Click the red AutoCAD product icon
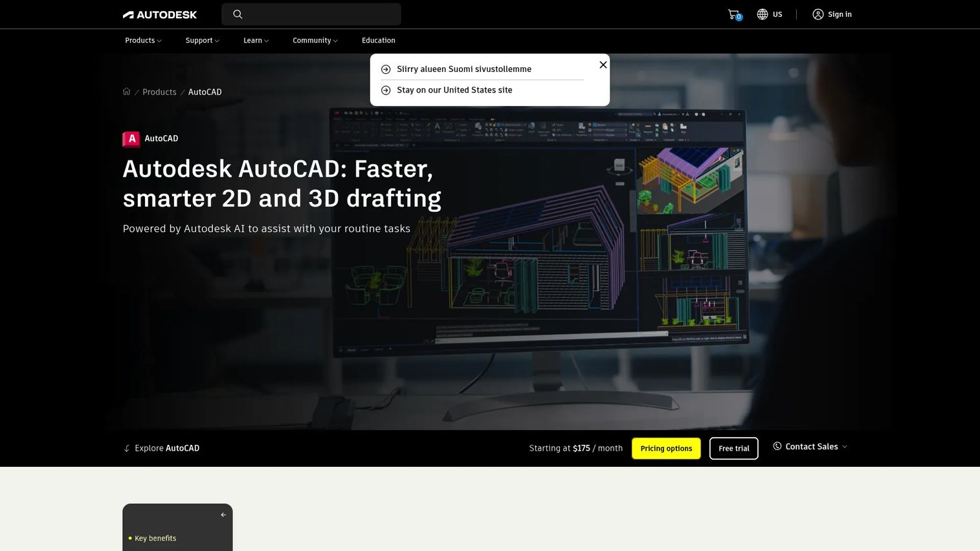The image size is (980, 551). (x=131, y=139)
